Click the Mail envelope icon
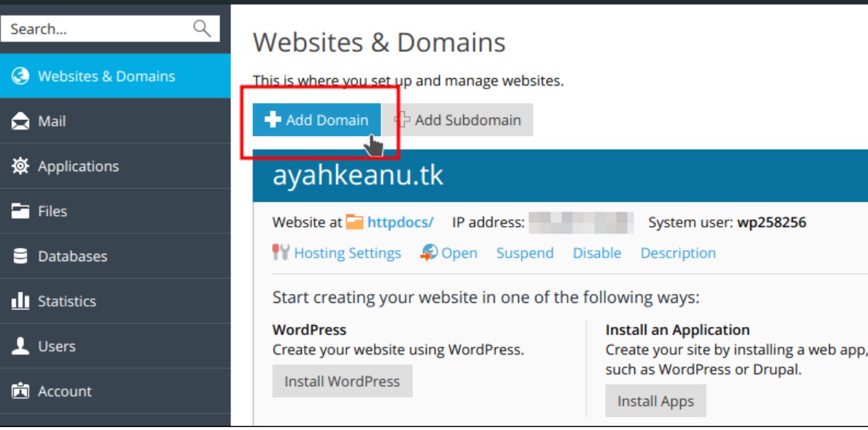The image size is (868, 430). (x=20, y=121)
